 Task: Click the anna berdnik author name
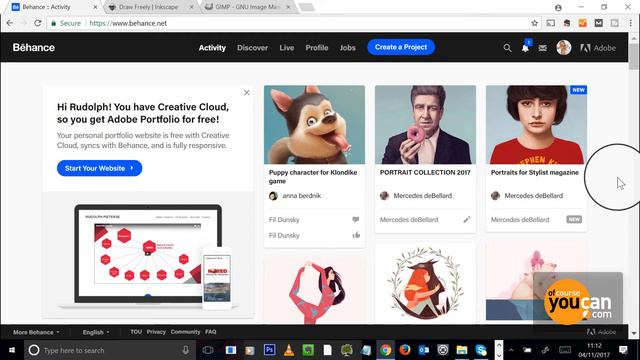302,196
